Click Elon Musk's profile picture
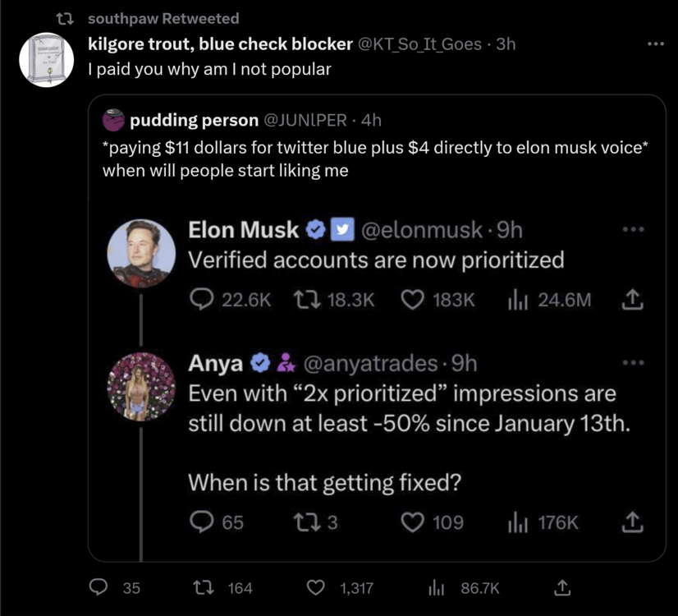Viewport: 678px width, 616px height. [x=142, y=254]
